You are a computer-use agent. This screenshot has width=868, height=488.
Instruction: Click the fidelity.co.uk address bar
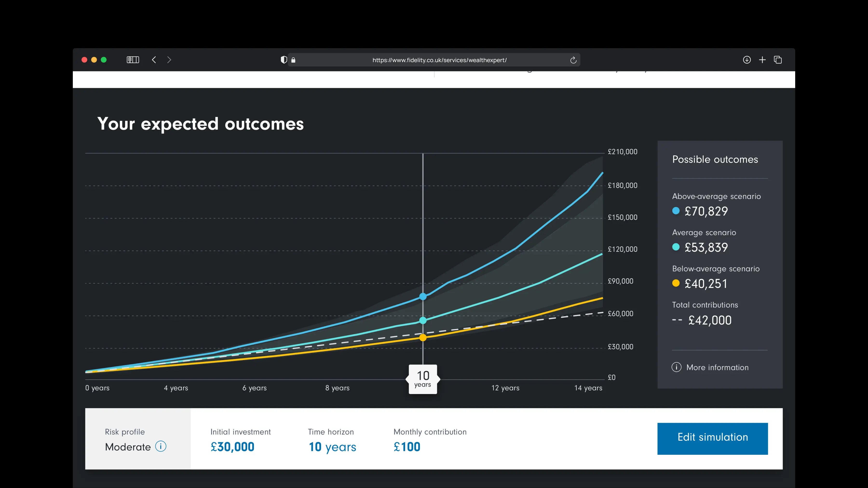[434, 60]
